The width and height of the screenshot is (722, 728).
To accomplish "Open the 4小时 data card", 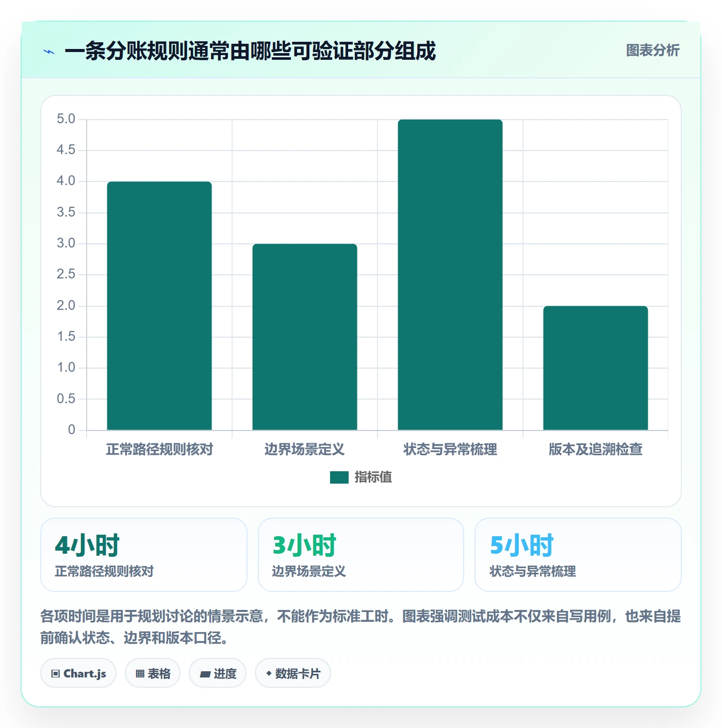I will pos(144,555).
